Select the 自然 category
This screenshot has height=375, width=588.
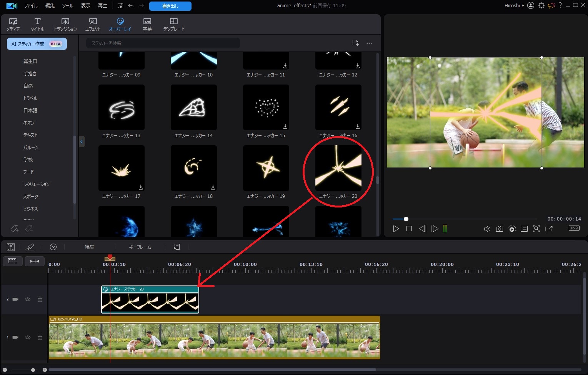[x=28, y=86]
